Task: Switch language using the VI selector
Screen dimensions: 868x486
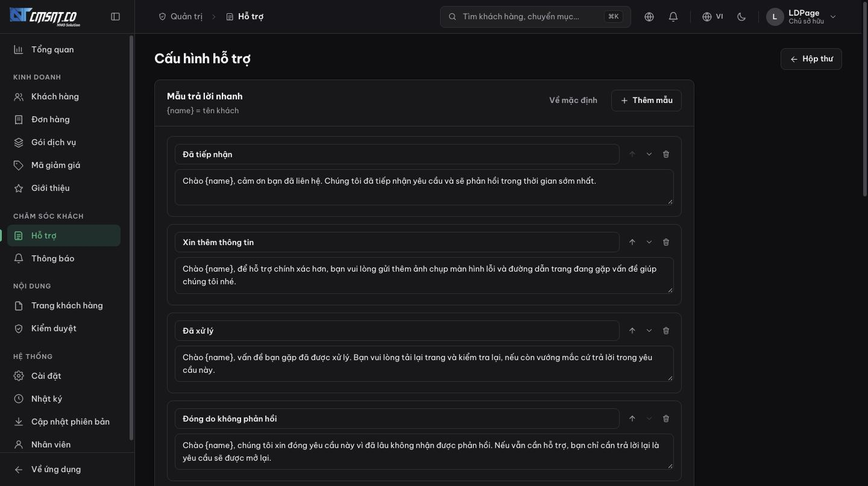Action: point(712,17)
